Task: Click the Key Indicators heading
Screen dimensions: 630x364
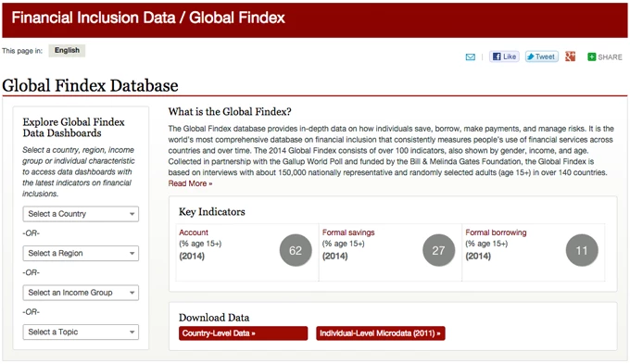Action: point(212,212)
